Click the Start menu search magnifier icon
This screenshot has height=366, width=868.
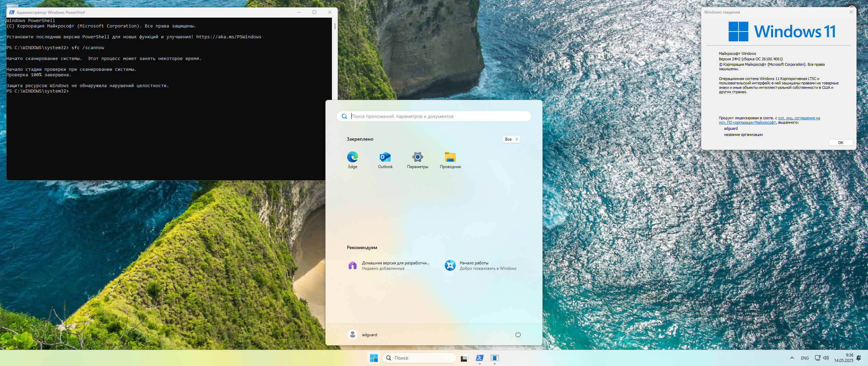click(344, 116)
